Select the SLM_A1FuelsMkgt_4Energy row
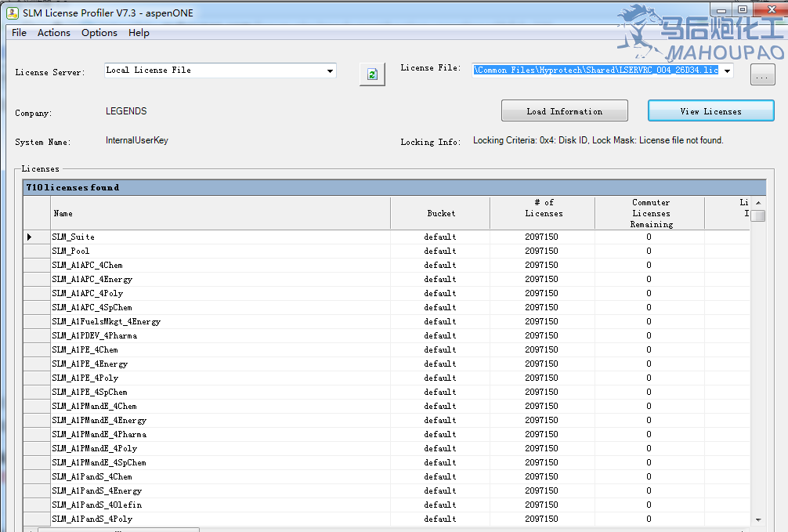This screenshot has width=788, height=532. [386, 321]
